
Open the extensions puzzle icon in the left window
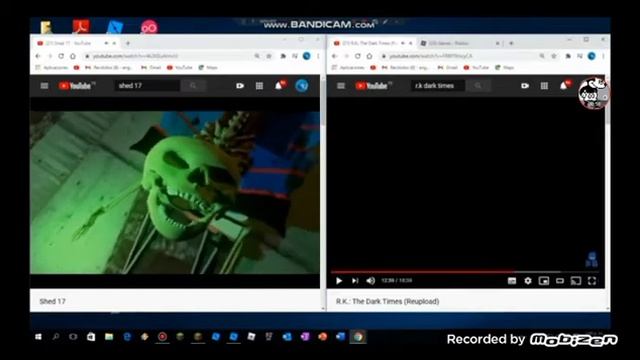tap(283, 56)
